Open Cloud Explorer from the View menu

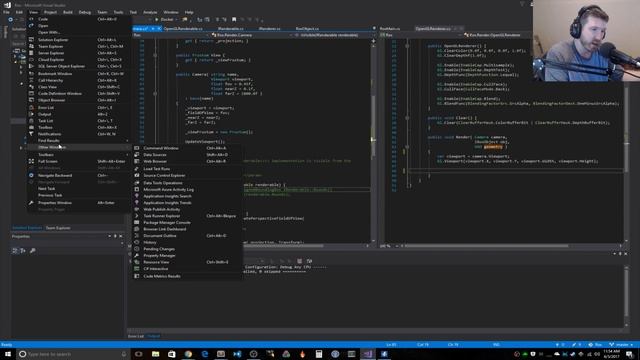coord(78,59)
